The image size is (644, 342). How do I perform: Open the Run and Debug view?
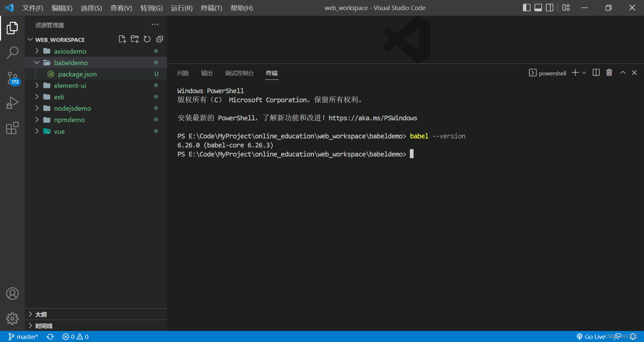[x=12, y=103]
